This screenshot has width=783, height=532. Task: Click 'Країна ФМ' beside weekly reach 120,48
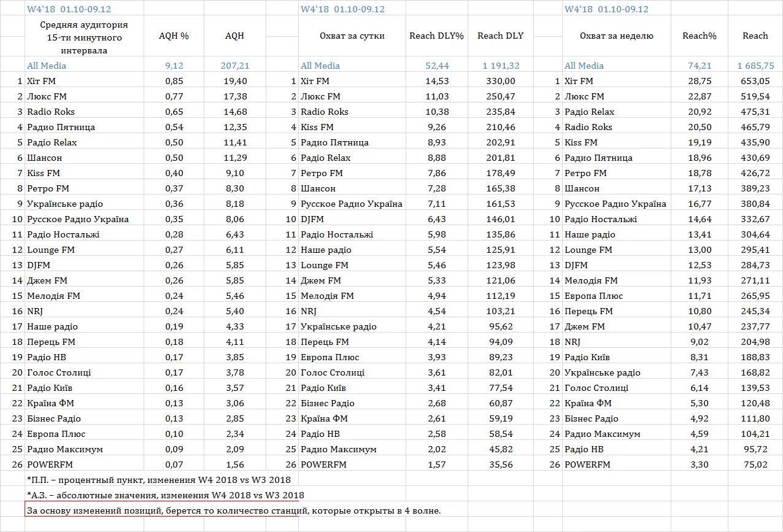588,403
